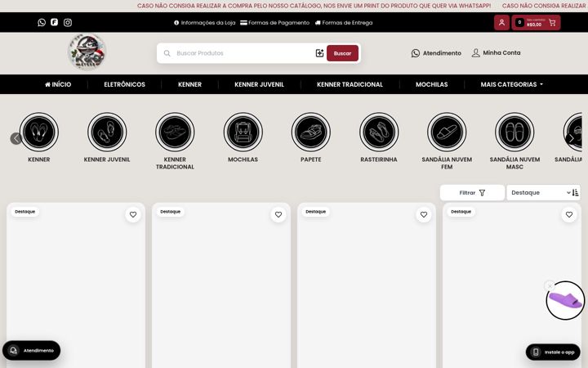Image resolution: width=588 pixels, height=368 pixels.
Task: Click Destaque badge on first product card
Action: coord(25,212)
